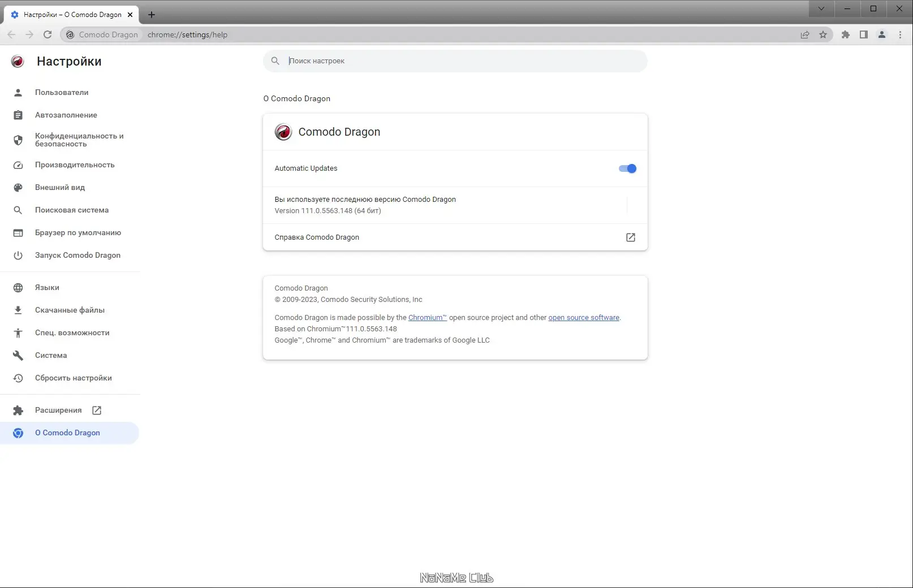Viewport: 913px width, 588px height.
Task: Click the Поиск настроек search field
Action: (455, 61)
